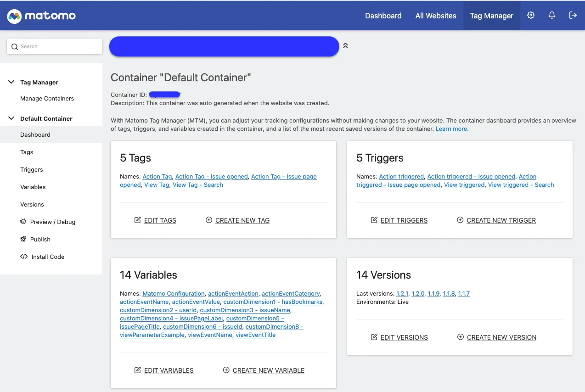
Task: Select Tag Manager in top navigation
Action: coord(492,16)
